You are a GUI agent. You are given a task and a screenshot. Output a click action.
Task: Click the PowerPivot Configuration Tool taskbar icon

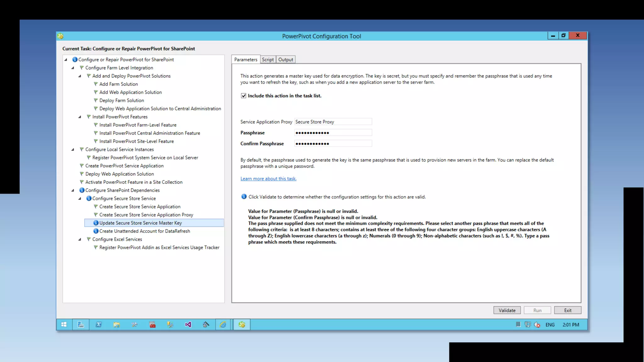pyautogui.click(x=242, y=325)
